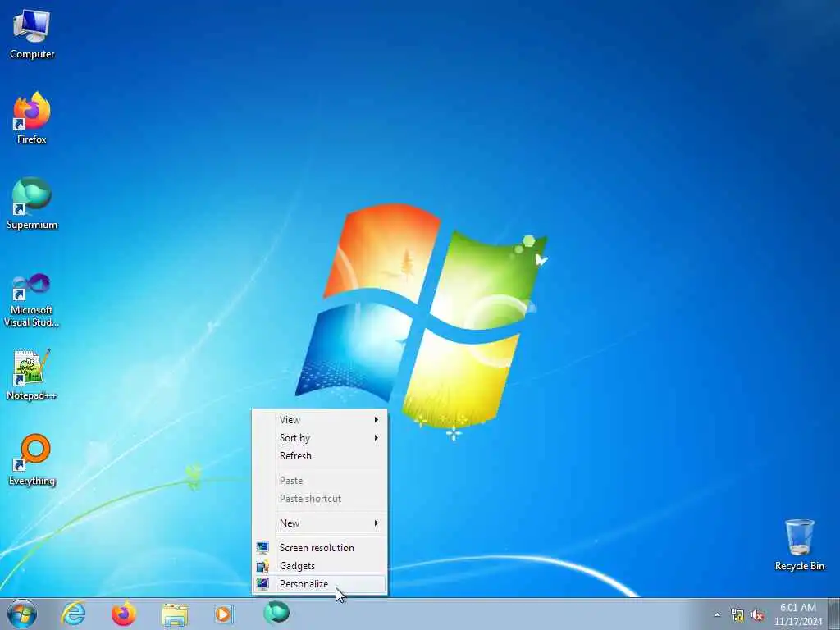This screenshot has height=630, width=840.
Task: Select the Firefox desktop shortcut
Action: pos(32,118)
